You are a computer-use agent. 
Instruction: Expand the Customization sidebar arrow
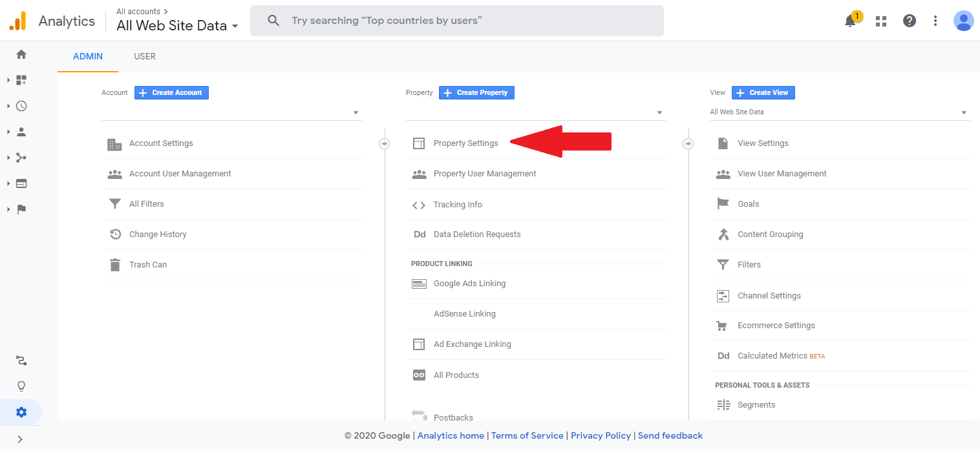click(x=9, y=80)
